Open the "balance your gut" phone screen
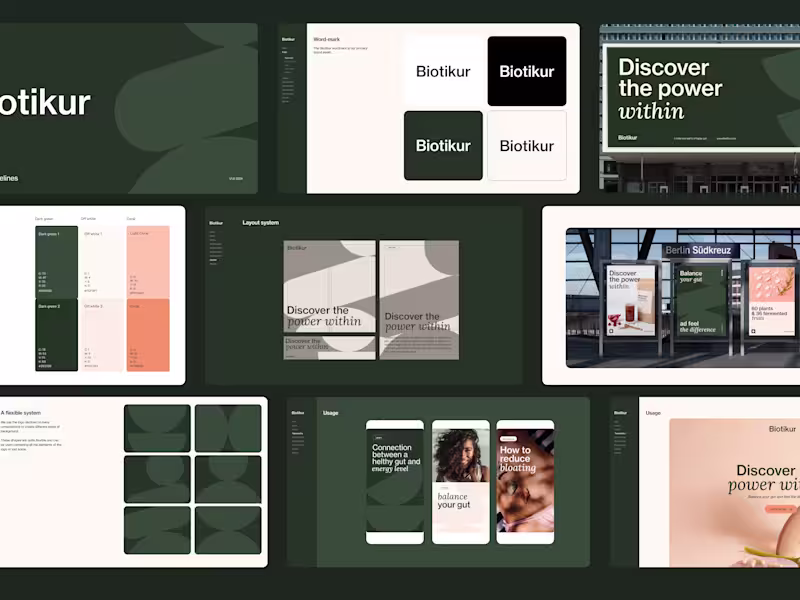The image size is (800, 600). [461, 482]
